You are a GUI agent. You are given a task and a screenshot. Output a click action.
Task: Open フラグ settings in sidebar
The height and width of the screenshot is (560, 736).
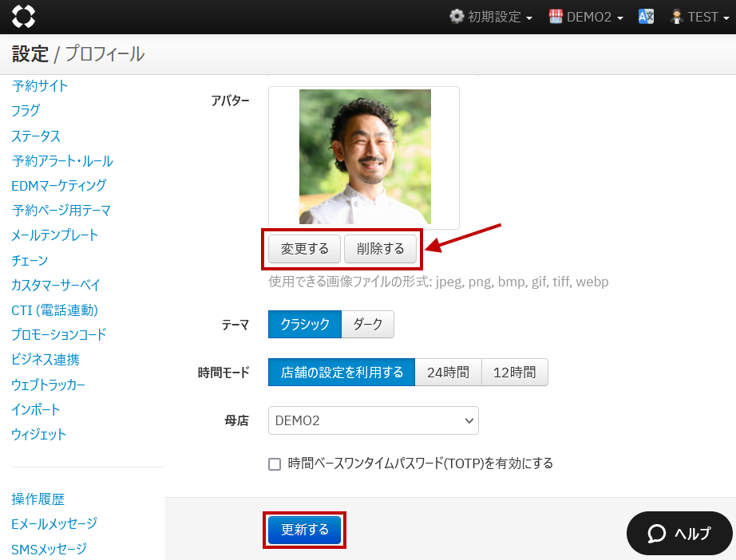click(x=26, y=111)
